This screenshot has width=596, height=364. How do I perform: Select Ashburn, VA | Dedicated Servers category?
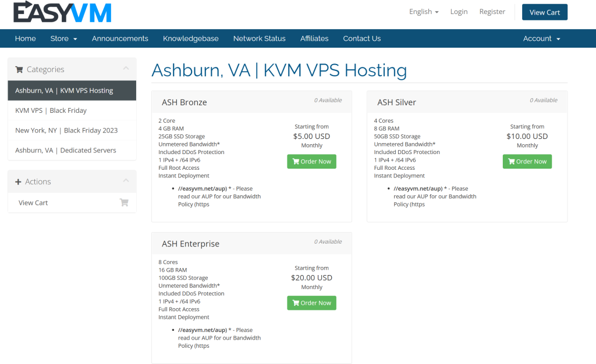(72, 150)
